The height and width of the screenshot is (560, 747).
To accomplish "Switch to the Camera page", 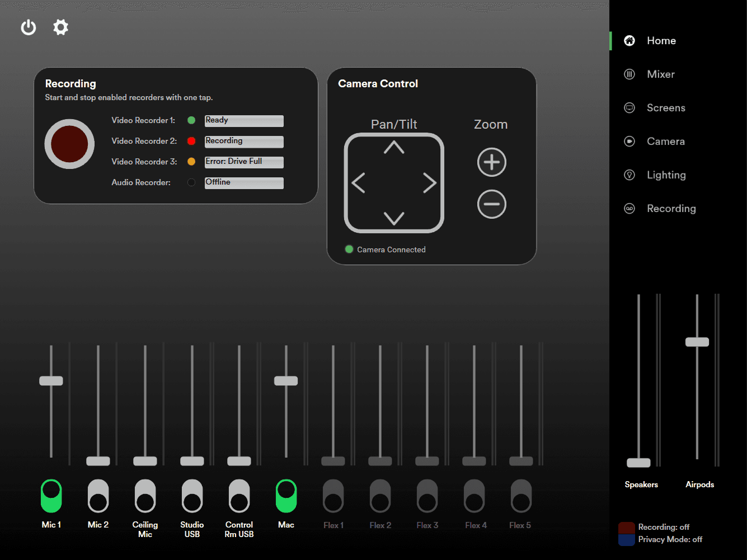I will pyautogui.click(x=666, y=142).
